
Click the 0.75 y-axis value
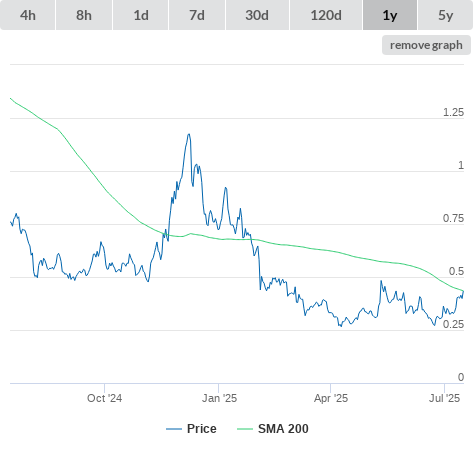[453, 218]
